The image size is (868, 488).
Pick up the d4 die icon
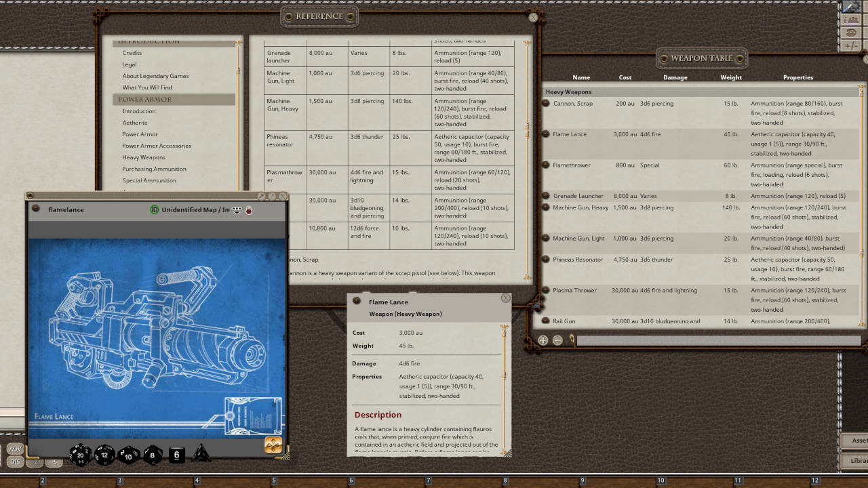201,454
